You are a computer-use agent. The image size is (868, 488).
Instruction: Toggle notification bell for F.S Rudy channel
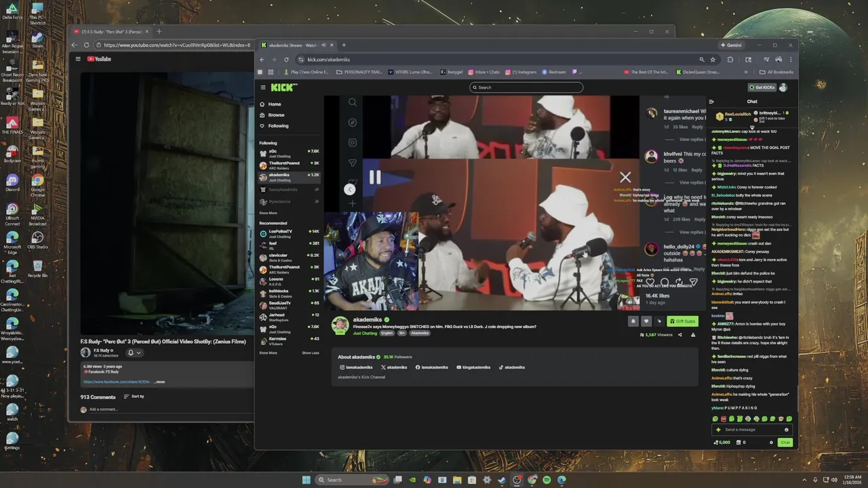[x=134, y=352]
